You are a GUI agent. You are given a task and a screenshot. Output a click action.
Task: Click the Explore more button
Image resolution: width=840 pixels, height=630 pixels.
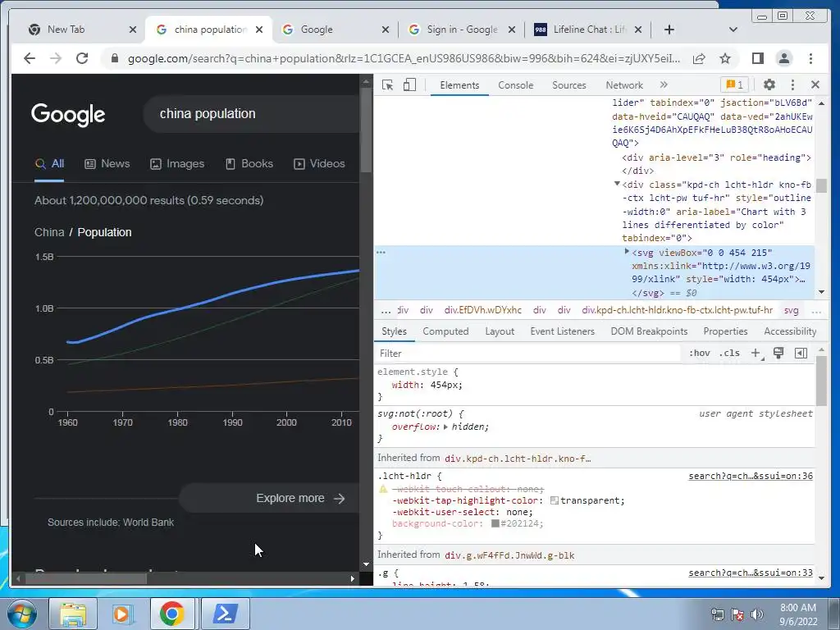tap(271, 498)
